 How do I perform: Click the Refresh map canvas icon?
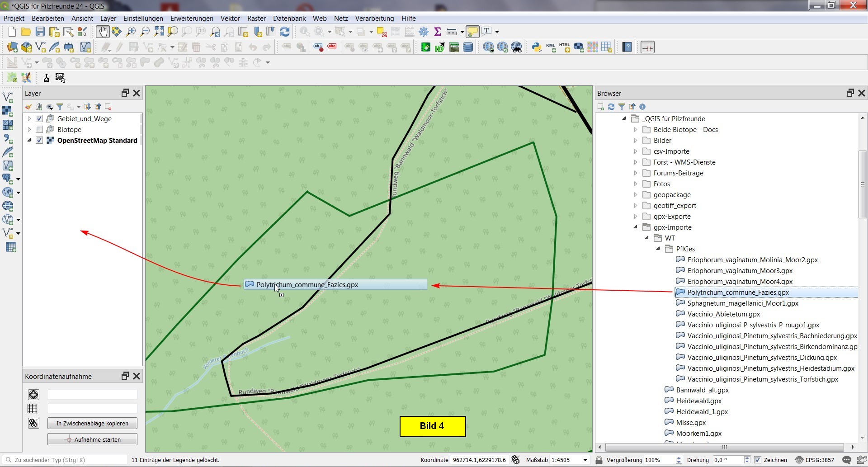click(285, 32)
